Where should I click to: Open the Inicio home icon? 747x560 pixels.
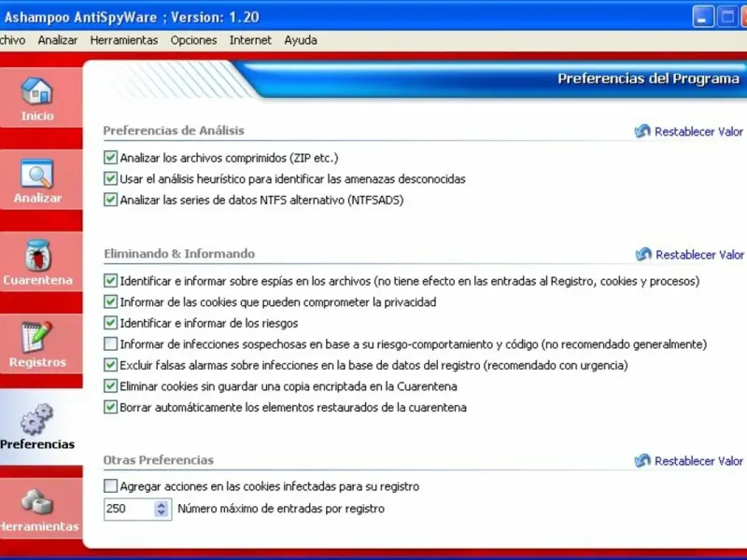[x=36, y=91]
